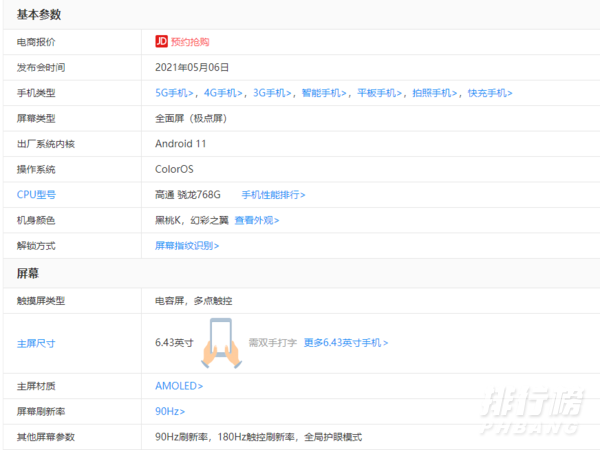Click the 触摸屏类型 row label
Screen dimensions: 600x450
click(x=41, y=301)
